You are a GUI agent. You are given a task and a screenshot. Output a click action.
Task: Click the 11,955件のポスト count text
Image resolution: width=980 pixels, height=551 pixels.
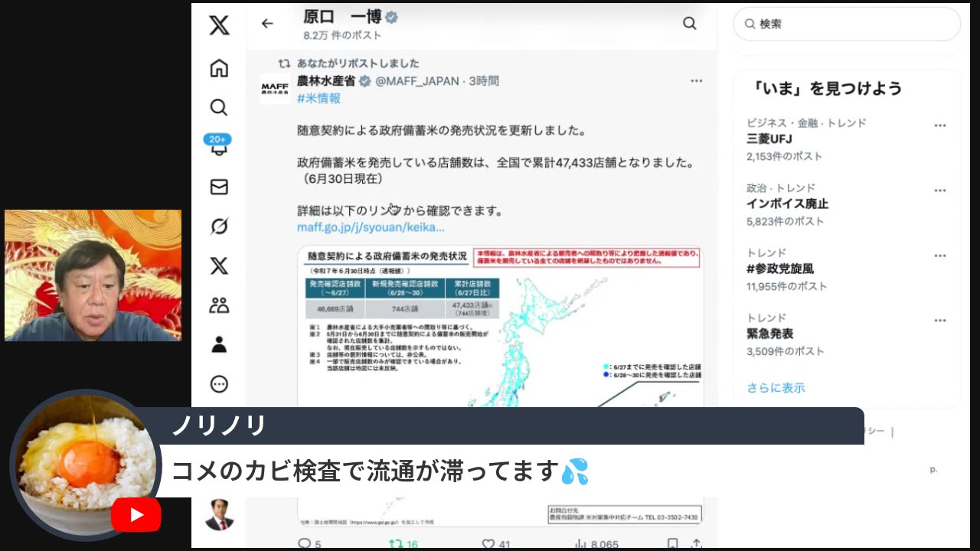(787, 286)
